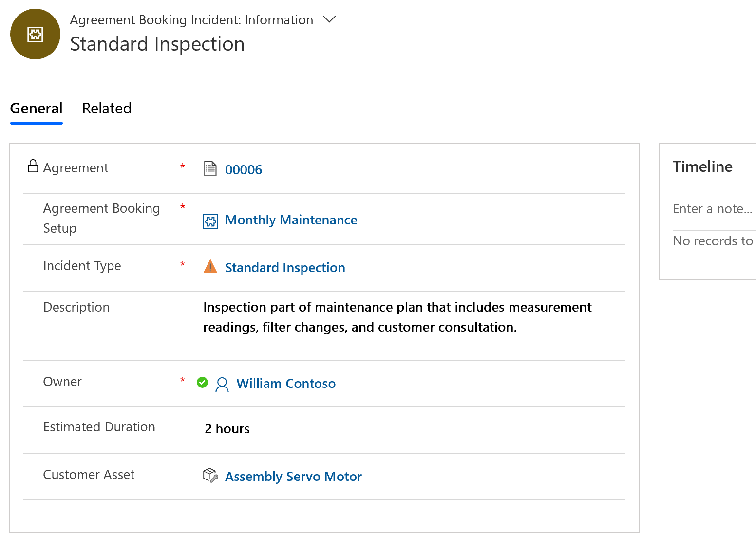Click the puzzle icon beside Monthly Maintenance

click(210, 221)
